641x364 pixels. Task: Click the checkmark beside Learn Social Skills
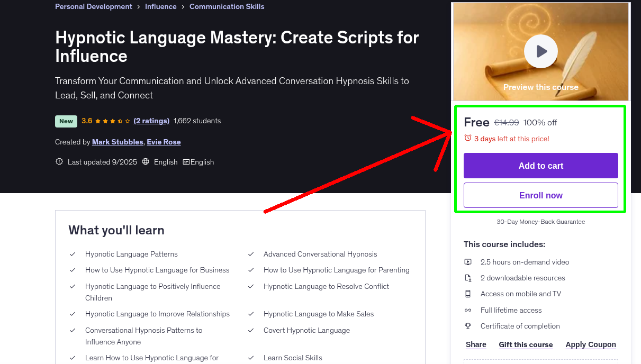pyautogui.click(x=251, y=358)
